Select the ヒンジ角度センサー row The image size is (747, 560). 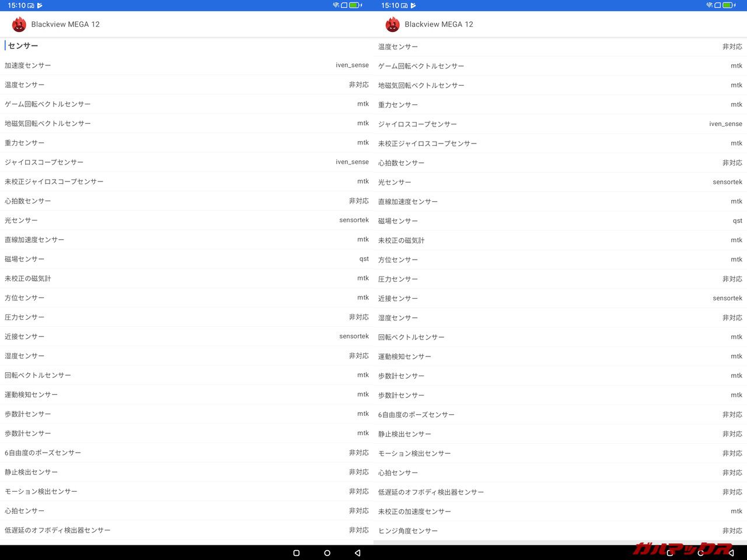pos(560,531)
